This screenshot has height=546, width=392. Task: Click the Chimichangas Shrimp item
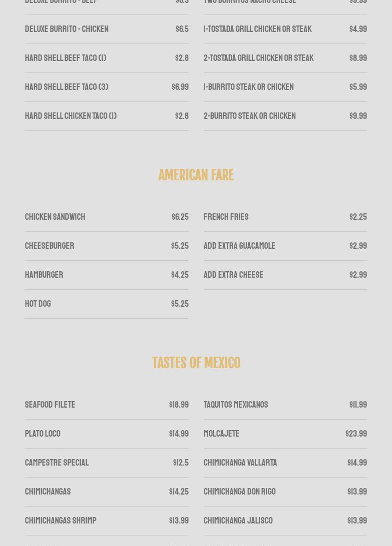point(60,521)
